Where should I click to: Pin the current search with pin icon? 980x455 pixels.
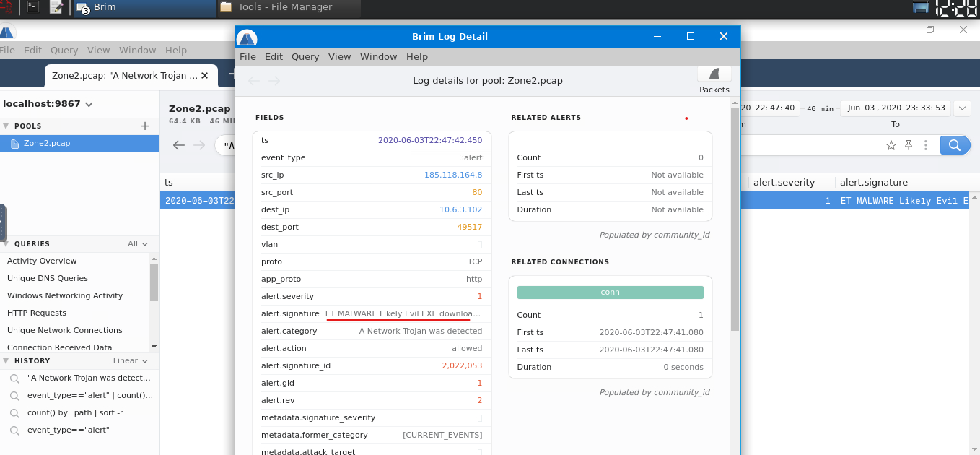(909, 145)
